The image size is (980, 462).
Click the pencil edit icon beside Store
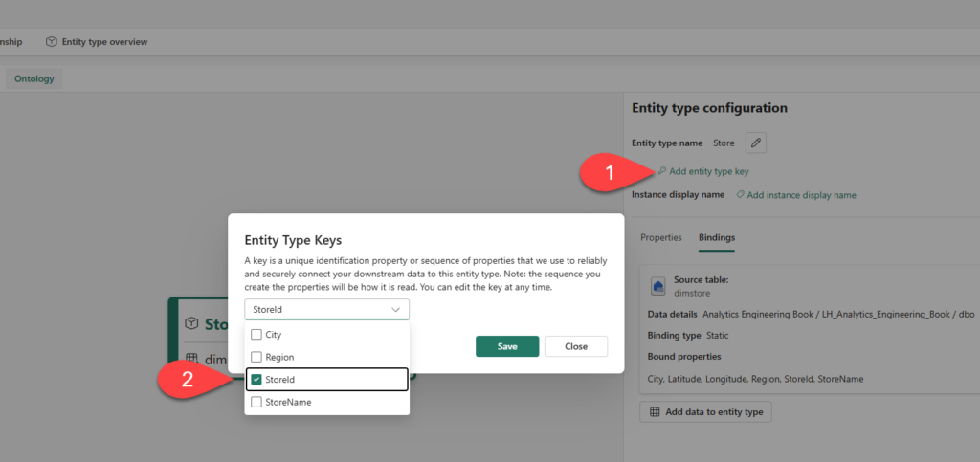click(756, 143)
